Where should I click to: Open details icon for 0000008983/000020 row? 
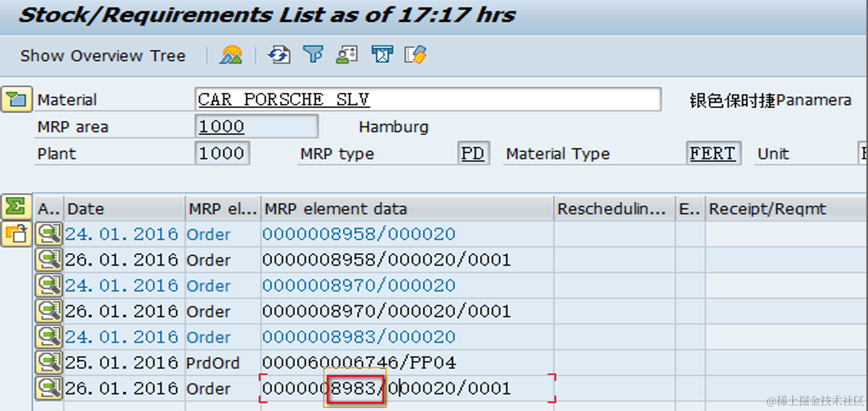point(49,337)
